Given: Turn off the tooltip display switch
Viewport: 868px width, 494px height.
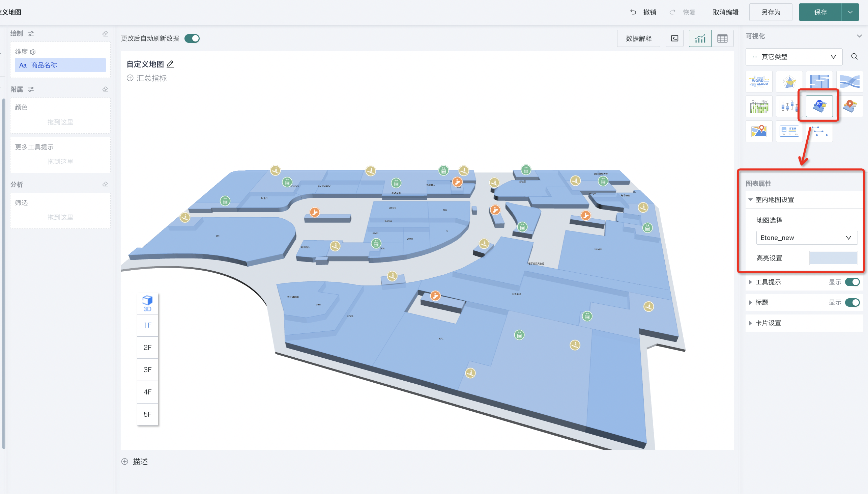Looking at the screenshot, I should point(852,282).
